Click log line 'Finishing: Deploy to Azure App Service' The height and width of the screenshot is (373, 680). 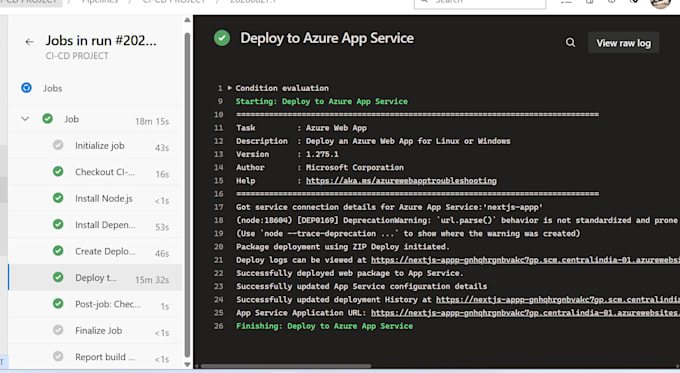click(324, 326)
